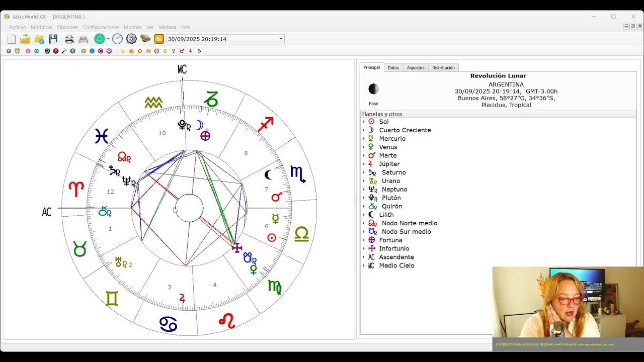Select Medio Cielo in the list
Screen dimensions: 644x362
pyautogui.click(x=396, y=265)
